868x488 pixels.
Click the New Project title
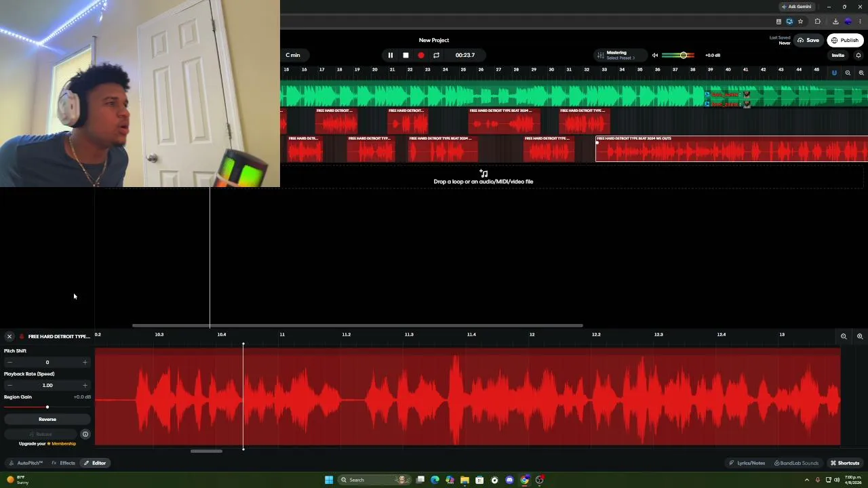(434, 40)
